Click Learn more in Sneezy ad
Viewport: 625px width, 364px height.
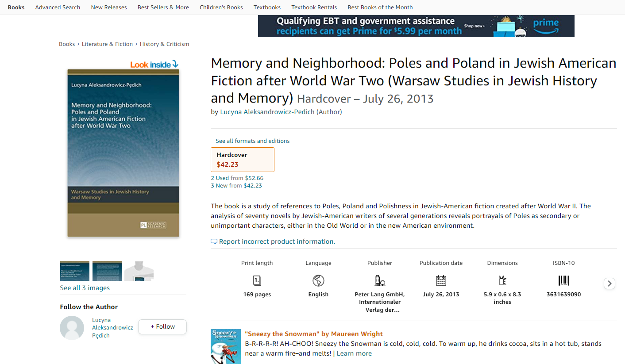pos(354,353)
